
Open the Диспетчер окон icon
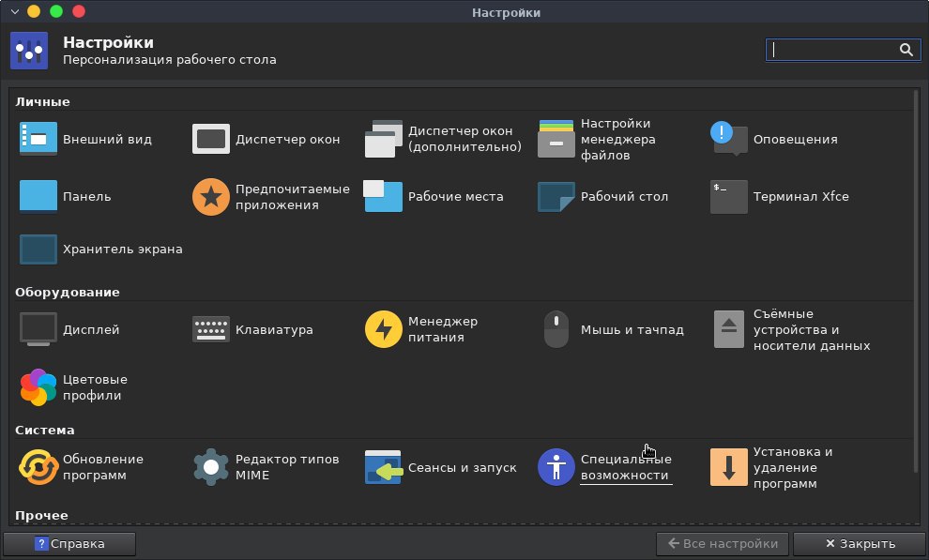[x=211, y=139]
